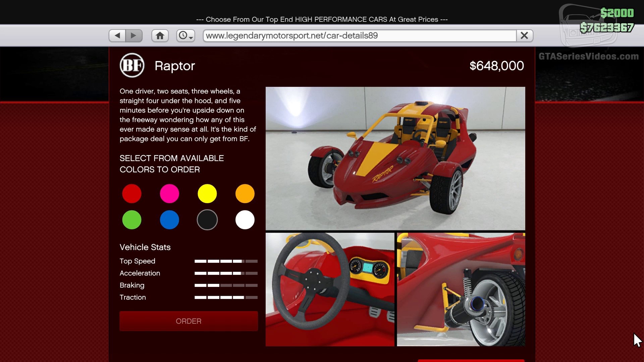Image resolution: width=644 pixels, height=362 pixels.
Task: Choose the pink color swatch
Action: point(169,193)
